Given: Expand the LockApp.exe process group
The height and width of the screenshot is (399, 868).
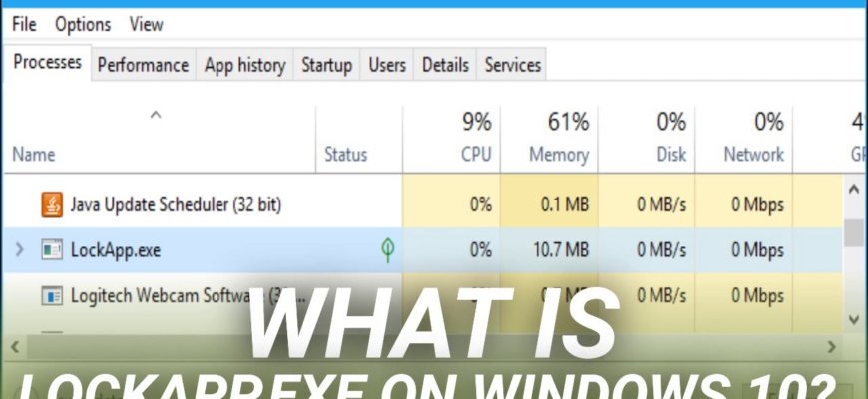Looking at the screenshot, I should [x=19, y=250].
